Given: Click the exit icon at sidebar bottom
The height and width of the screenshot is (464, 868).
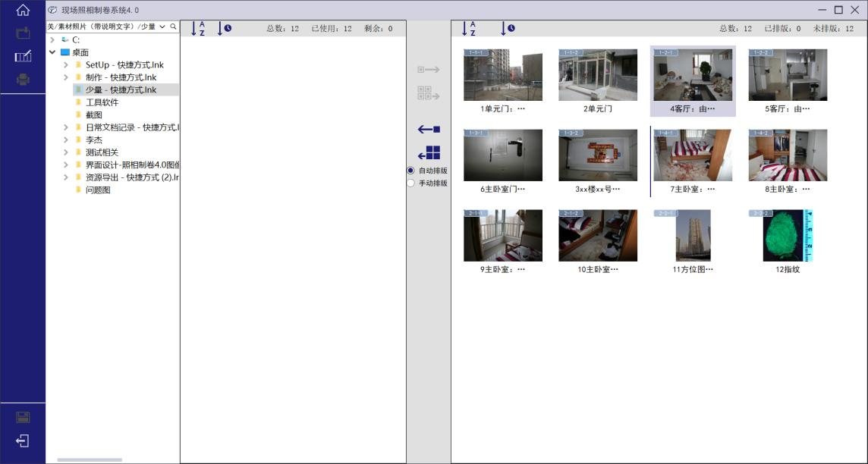Looking at the screenshot, I should [x=23, y=440].
